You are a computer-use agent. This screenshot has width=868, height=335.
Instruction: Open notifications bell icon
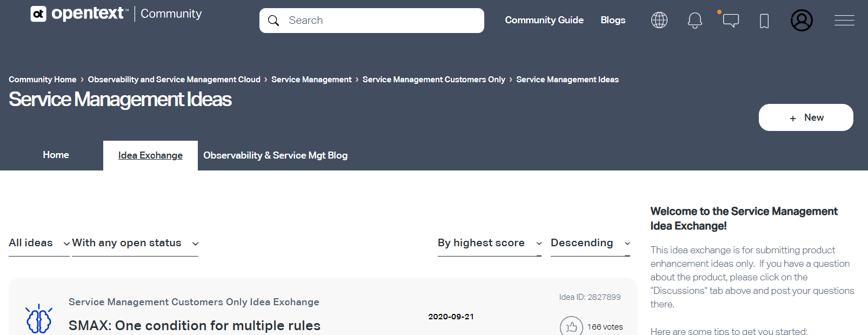click(x=695, y=21)
